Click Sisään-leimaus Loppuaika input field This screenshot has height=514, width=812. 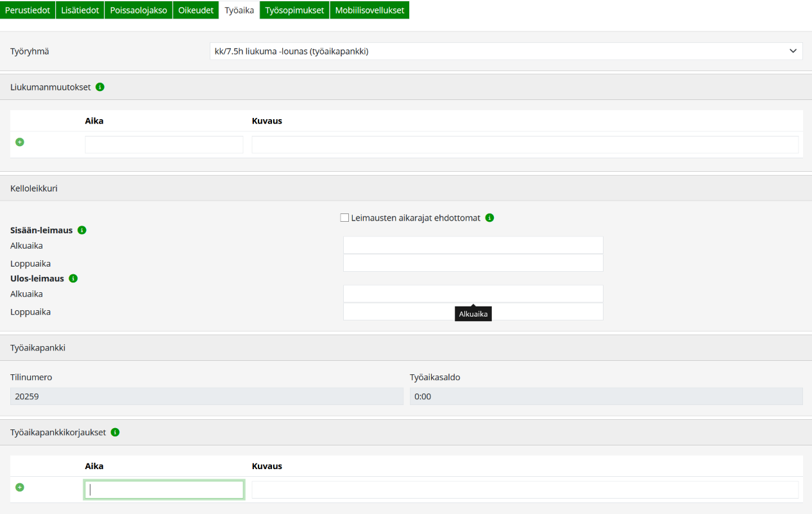tap(473, 263)
